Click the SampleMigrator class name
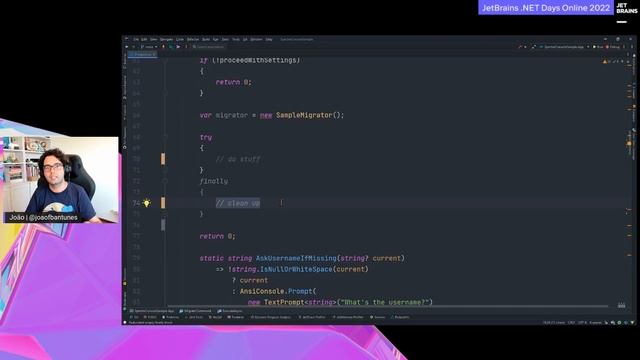The width and height of the screenshot is (640, 360). coord(304,115)
